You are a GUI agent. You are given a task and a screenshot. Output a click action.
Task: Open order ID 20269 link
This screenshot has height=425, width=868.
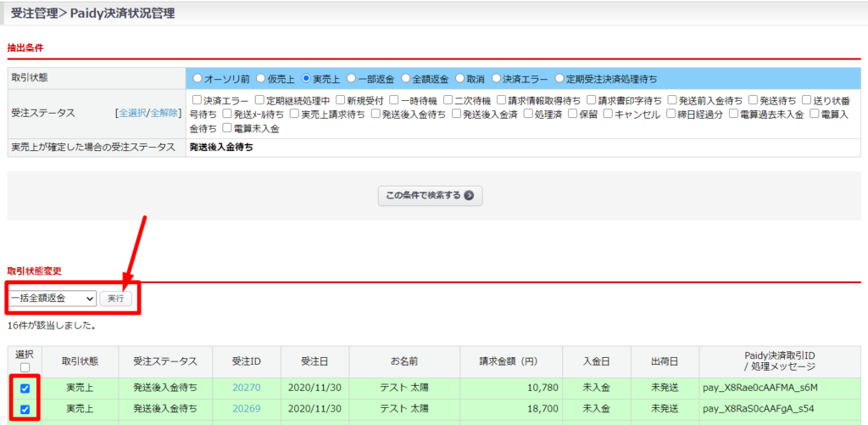click(246, 410)
